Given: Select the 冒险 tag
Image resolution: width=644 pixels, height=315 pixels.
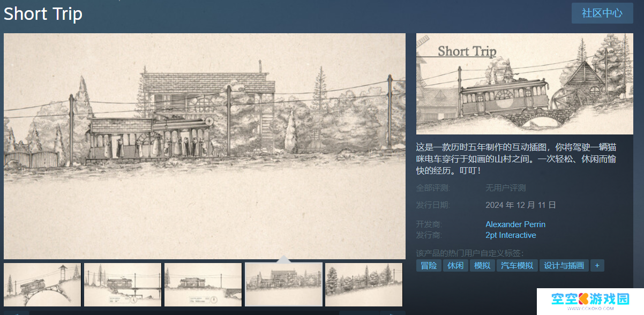Looking at the screenshot, I should [429, 266].
